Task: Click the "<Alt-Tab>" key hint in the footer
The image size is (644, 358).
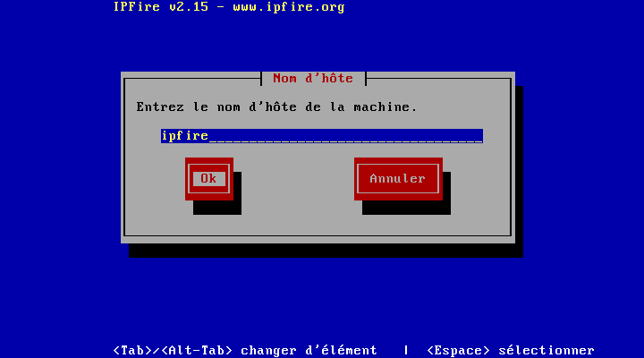Action: 197,351
